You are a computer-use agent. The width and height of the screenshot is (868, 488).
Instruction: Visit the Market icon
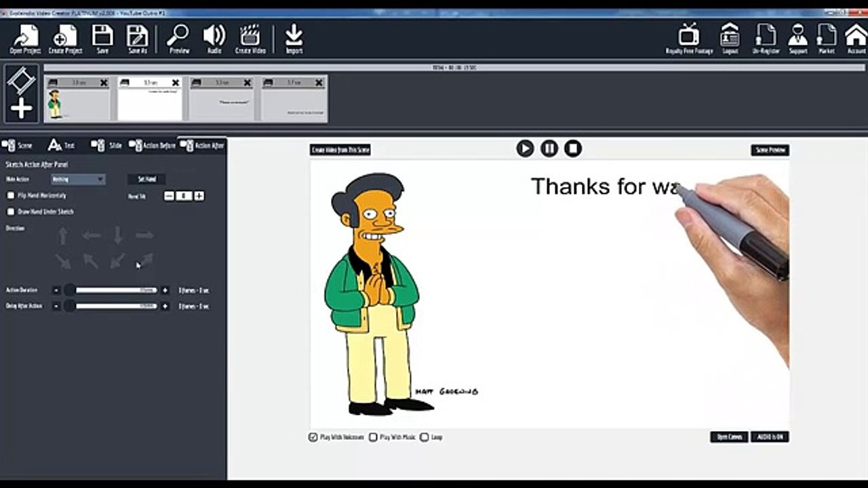tap(827, 39)
